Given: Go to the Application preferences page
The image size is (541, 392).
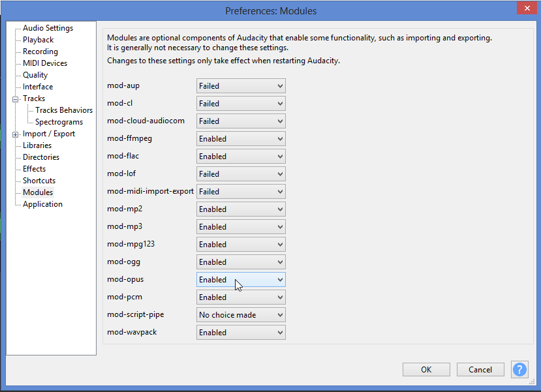Looking at the screenshot, I should coord(42,204).
